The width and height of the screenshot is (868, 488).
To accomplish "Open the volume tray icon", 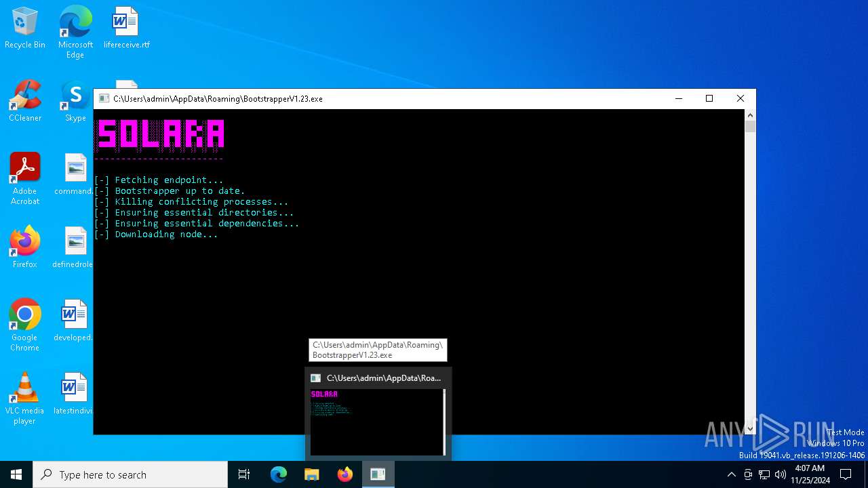I will point(781,474).
